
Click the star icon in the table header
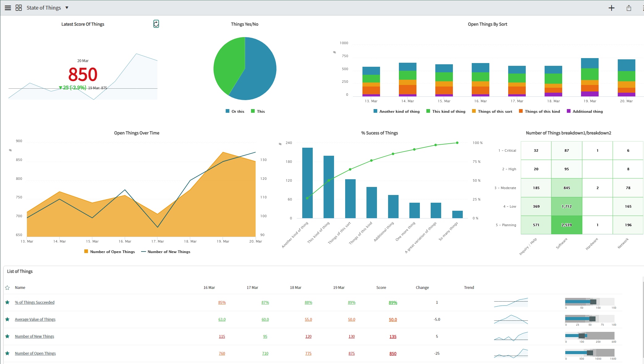7,287
